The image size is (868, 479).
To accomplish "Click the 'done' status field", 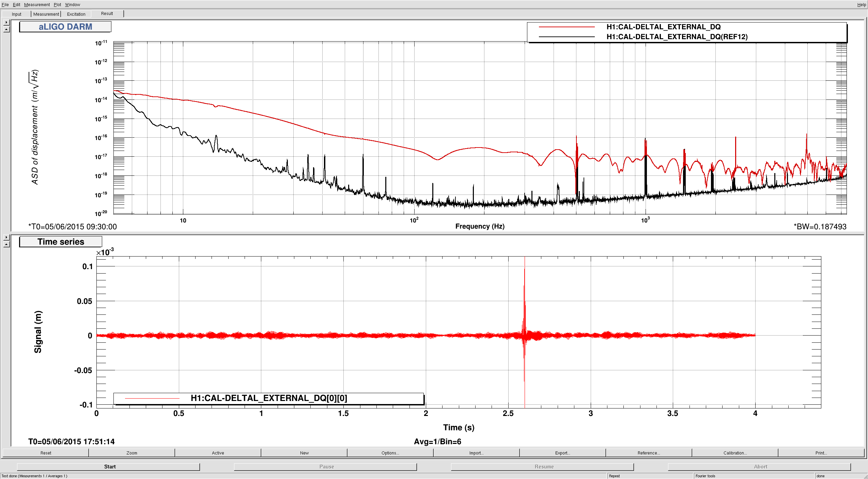I will 839,476.
